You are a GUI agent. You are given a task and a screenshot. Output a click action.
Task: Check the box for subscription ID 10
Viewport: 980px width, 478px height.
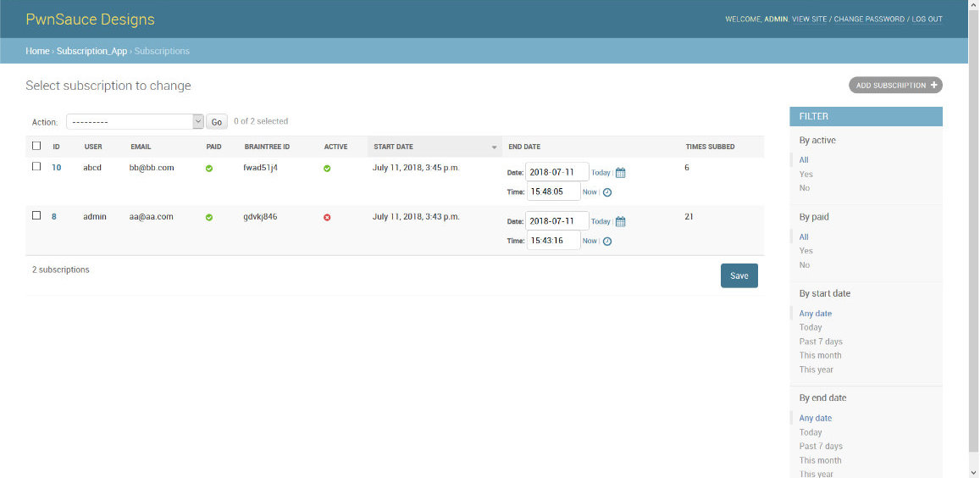[36, 167]
